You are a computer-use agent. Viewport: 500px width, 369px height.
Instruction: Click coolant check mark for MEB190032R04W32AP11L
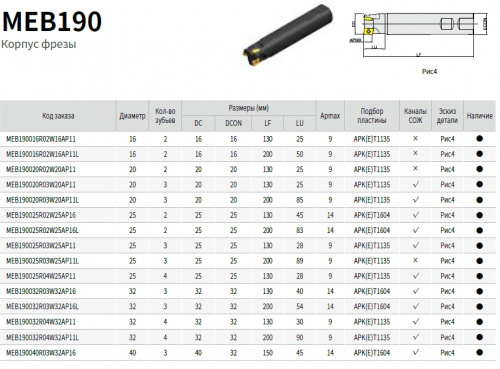[x=416, y=337]
